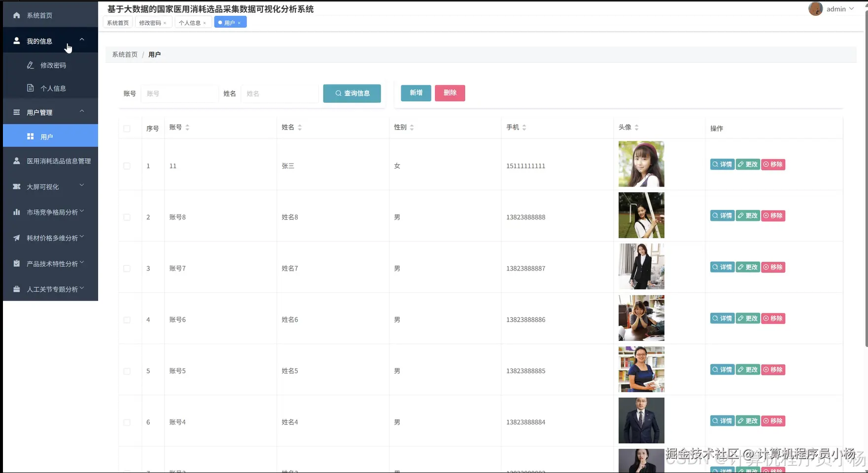The image size is (868, 473).
Task: Expand the 产品技术特性分析 menu chevron
Action: [x=82, y=262]
